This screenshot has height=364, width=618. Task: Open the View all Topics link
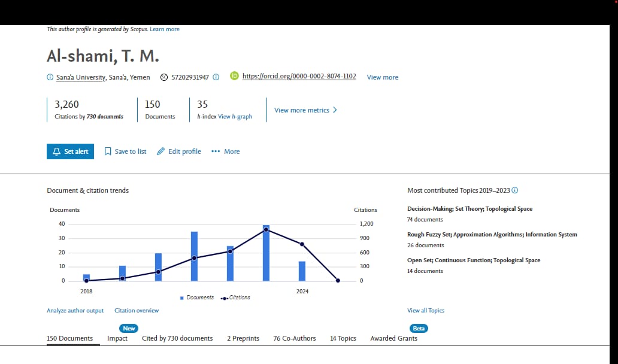425,311
